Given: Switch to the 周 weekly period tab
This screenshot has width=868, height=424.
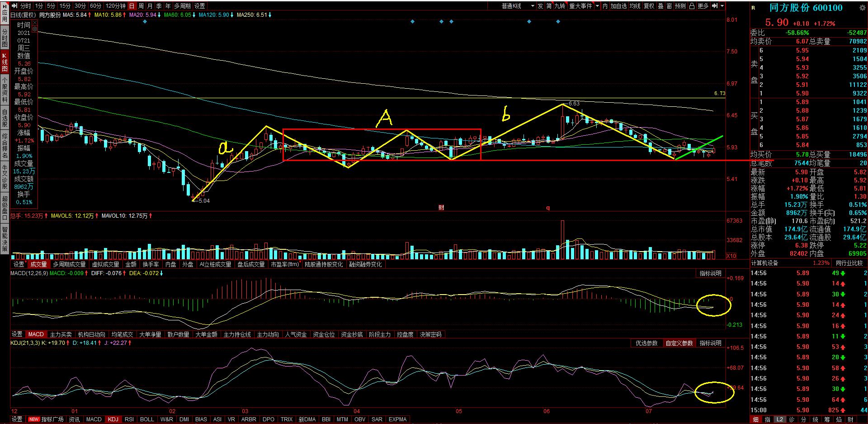Looking at the screenshot, I should [141, 6].
